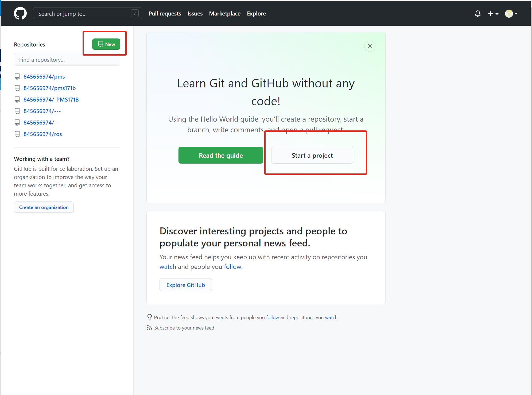This screenshot has height=395, width=532.
Task: Click the ProTip lightbulb icon
Action: [149, 317]
